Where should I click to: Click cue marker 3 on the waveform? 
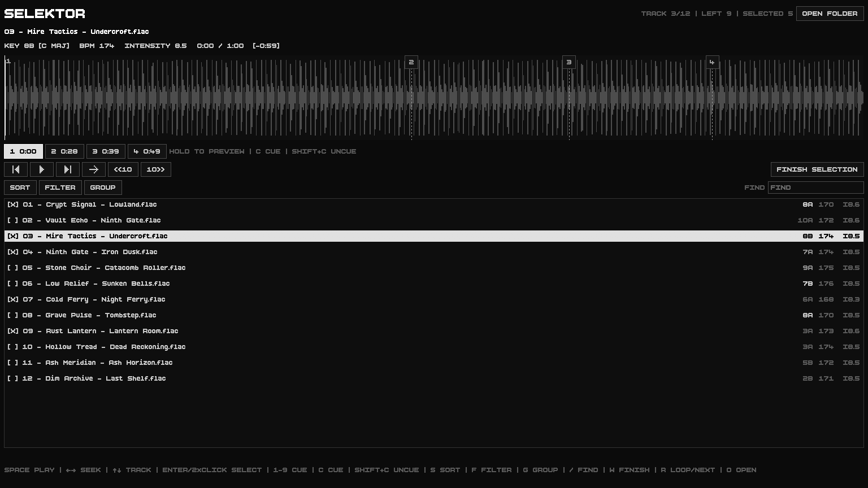coord(569,62)
